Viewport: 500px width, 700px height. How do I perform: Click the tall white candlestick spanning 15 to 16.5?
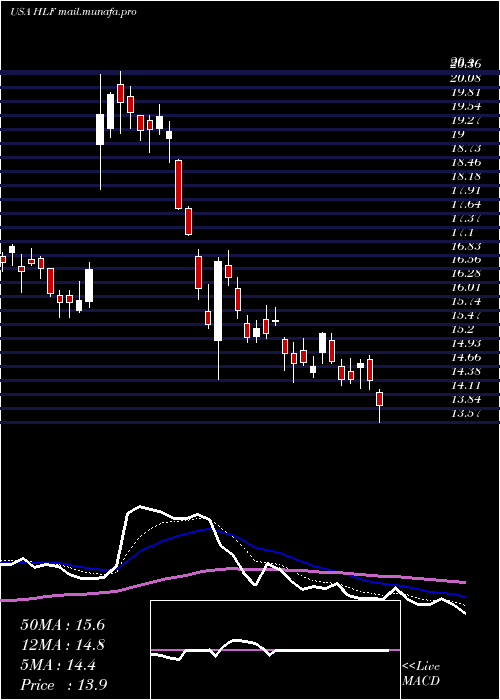point(218,301)
